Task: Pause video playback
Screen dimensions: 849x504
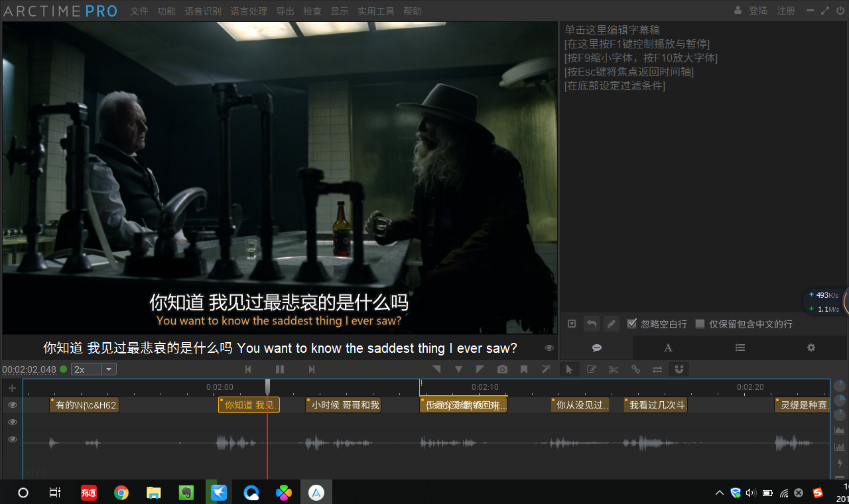Action: pos(280,369)
